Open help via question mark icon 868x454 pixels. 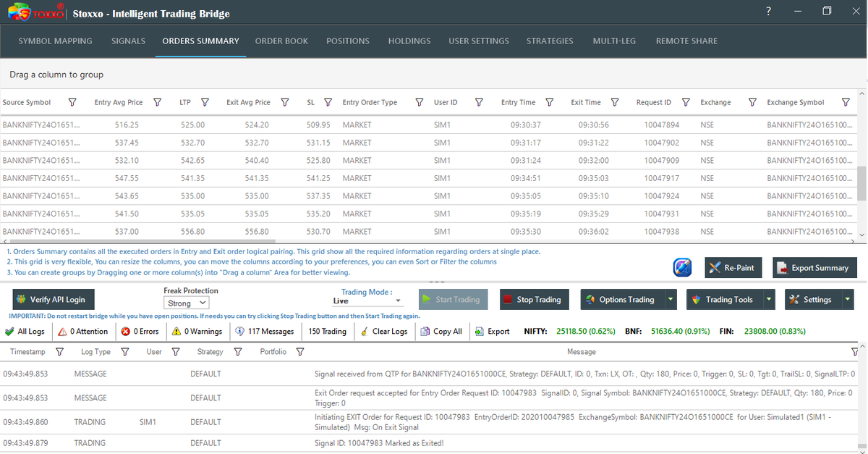(768, 12)
